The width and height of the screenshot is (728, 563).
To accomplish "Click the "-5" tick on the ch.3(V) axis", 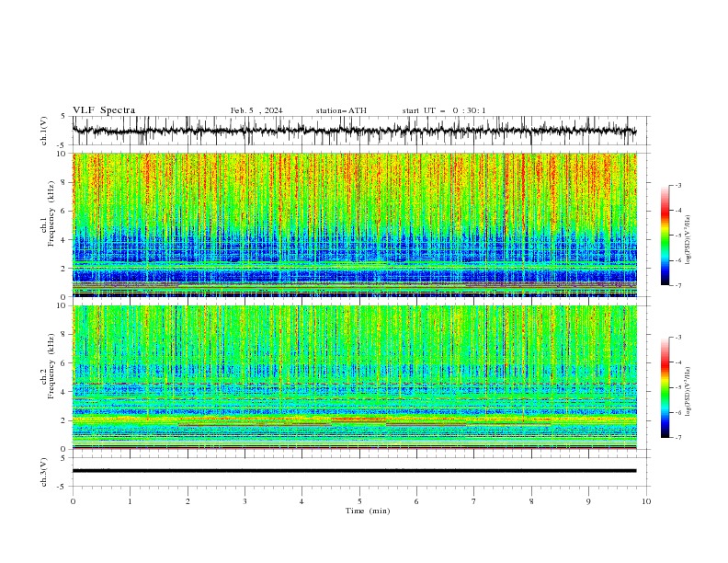I will (62, 487).
